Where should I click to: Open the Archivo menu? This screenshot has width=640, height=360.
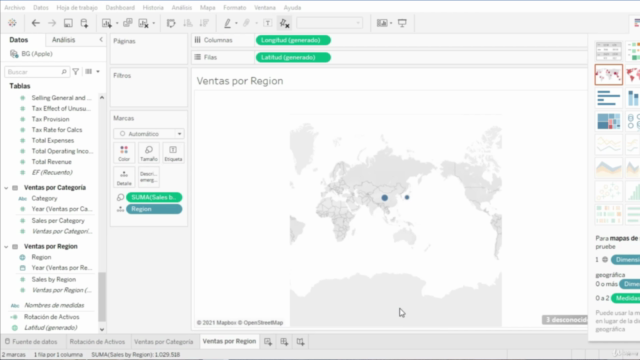click(14, 7)
